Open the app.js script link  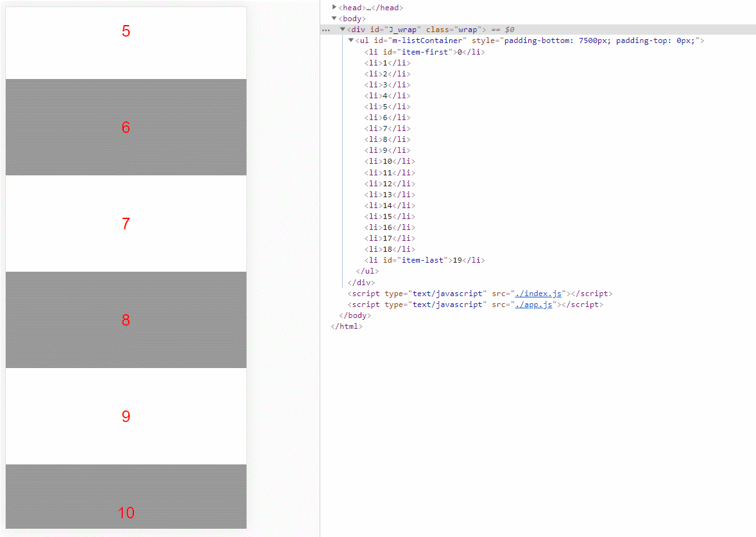[x=533, y=304]
